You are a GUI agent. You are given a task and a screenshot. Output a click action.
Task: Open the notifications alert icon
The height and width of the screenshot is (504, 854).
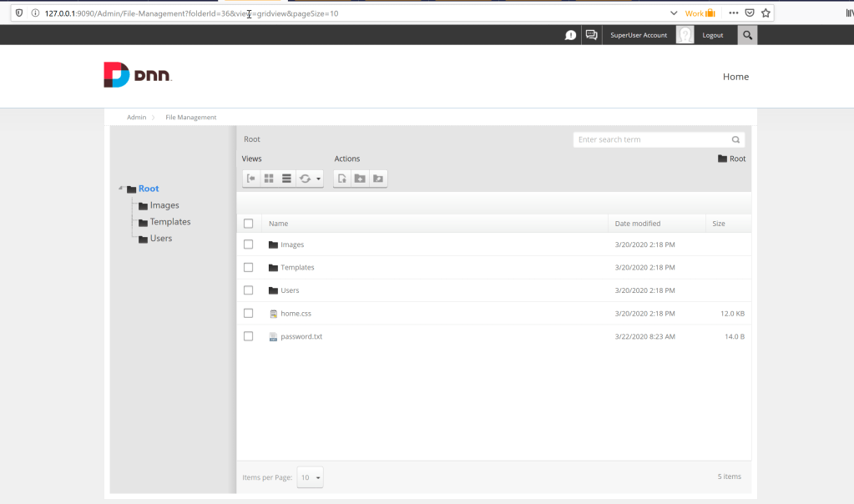(570, 35)
